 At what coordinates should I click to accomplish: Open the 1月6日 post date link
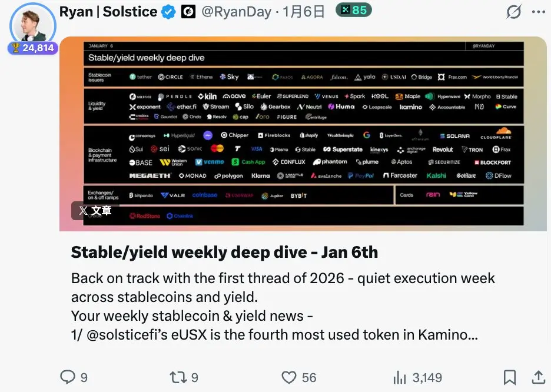[x=304, y=12]
